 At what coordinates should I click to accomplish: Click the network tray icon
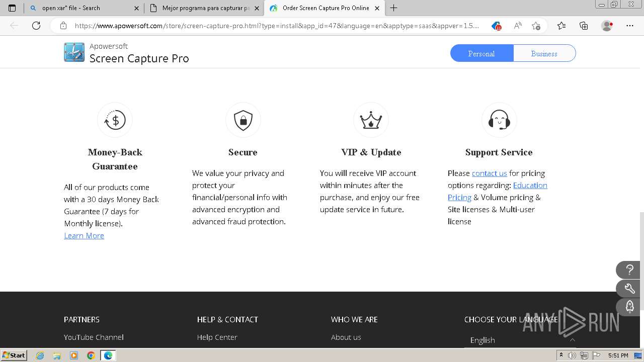pyautogui.click(x=584, y=355)
